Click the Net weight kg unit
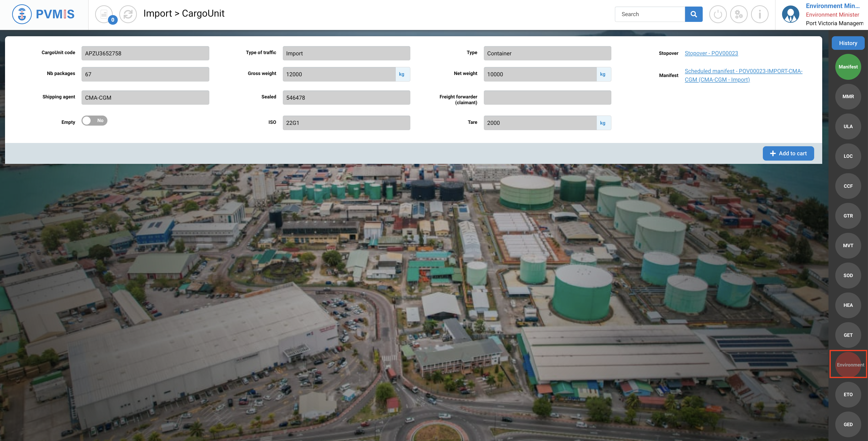868x441 pixels. [603, 74]
